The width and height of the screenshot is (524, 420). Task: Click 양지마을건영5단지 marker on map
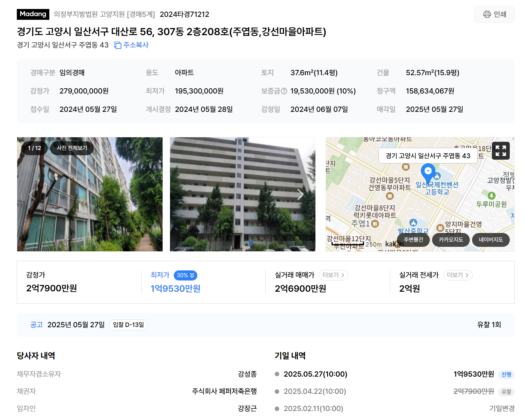point(440,228)
